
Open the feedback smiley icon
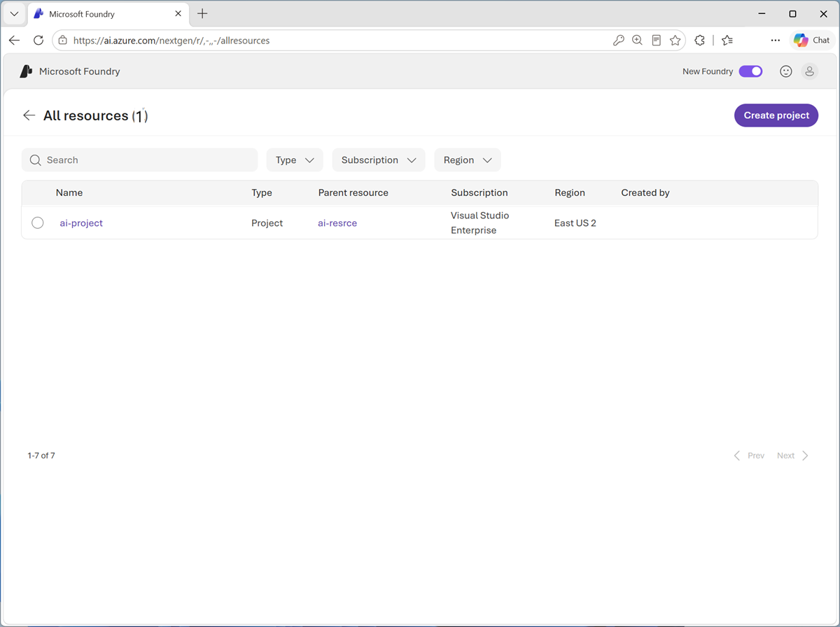tap(786, 71)
